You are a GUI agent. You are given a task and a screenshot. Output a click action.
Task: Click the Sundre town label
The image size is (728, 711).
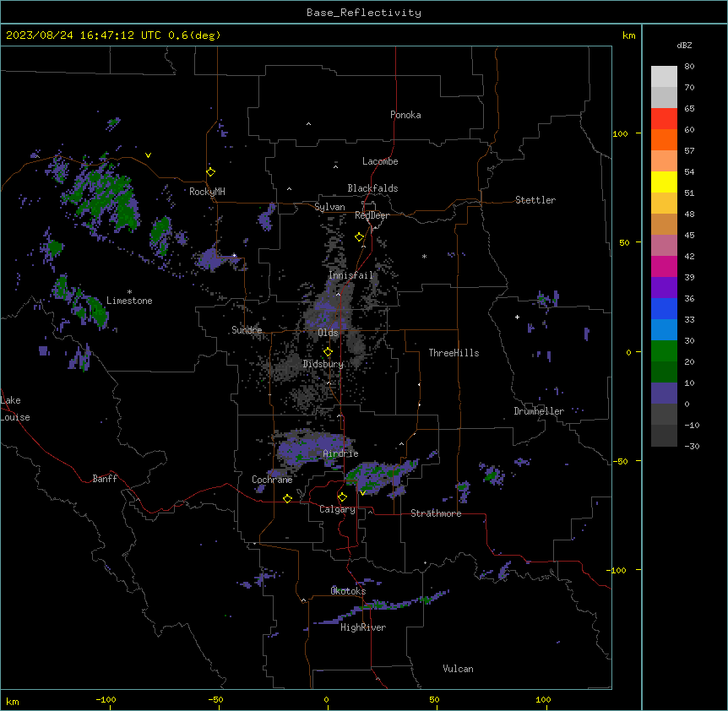coord(247,330)
